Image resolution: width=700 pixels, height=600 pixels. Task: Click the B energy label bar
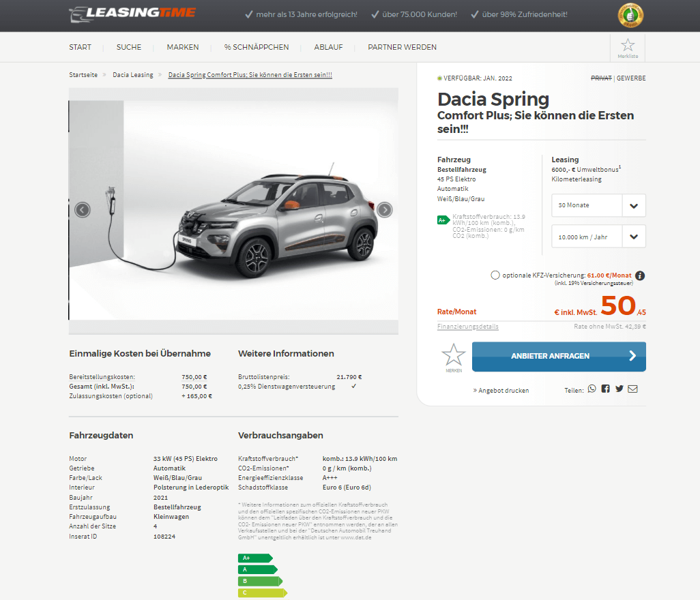coord(260,582)
